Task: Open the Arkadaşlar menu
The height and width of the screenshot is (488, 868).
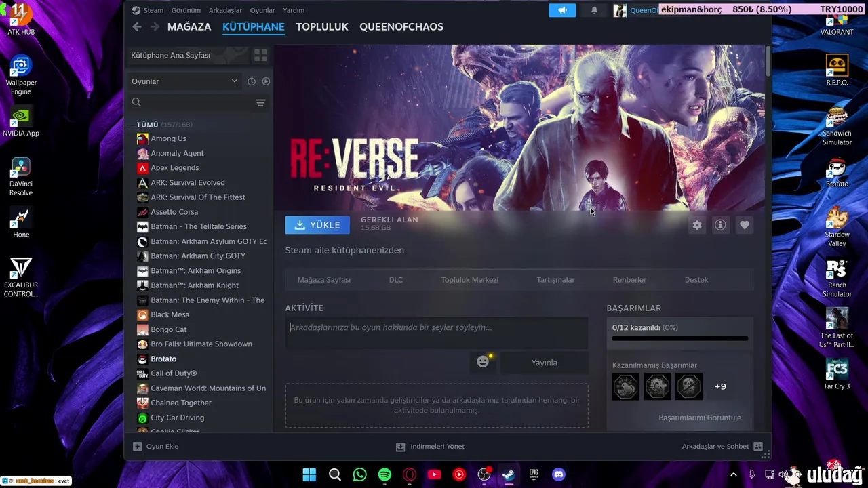Action: point(225,10)
